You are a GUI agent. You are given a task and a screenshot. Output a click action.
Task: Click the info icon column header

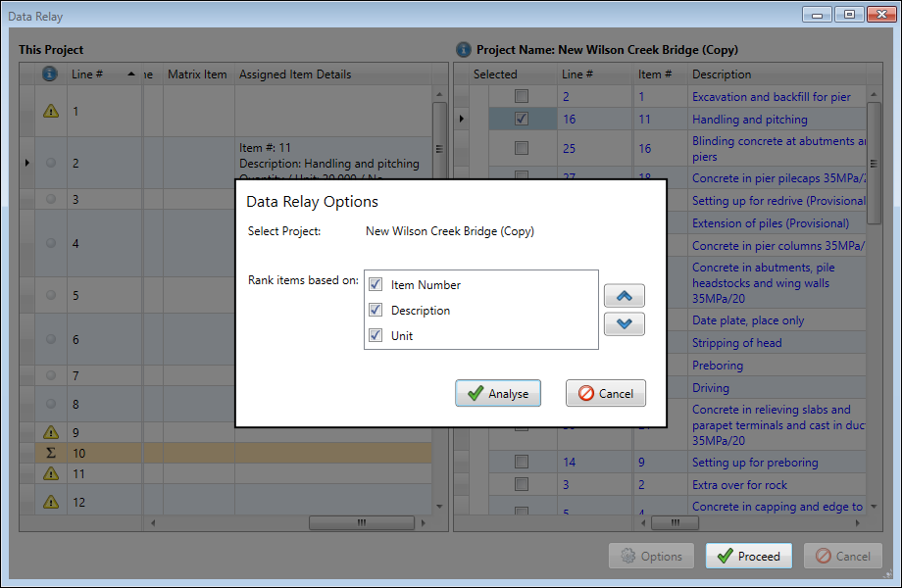(51, 74)
